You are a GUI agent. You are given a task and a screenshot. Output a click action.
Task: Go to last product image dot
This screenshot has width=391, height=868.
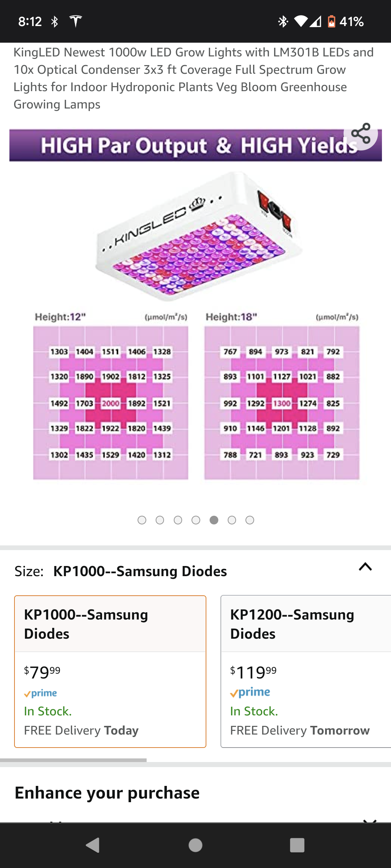pos(250,520)
